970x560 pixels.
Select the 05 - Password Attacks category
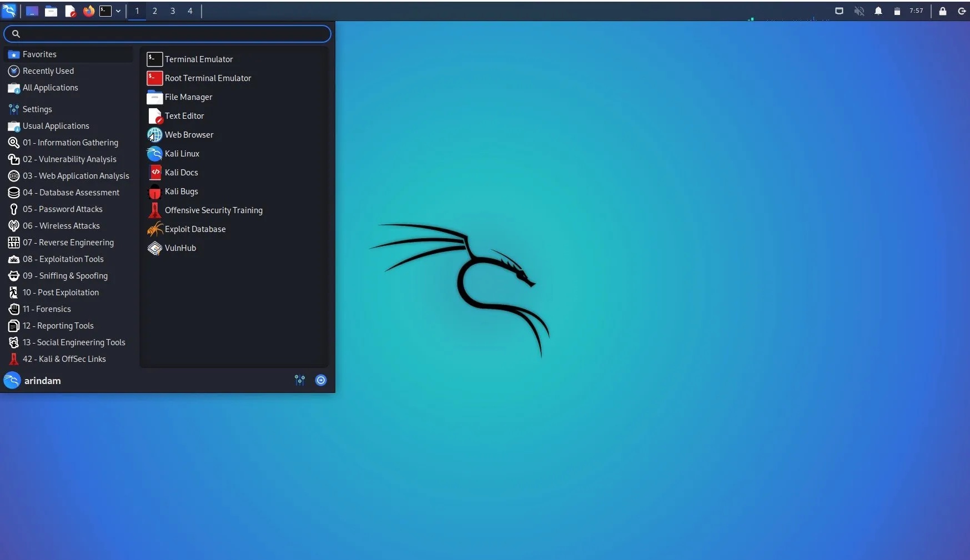(x=62, y=209)
